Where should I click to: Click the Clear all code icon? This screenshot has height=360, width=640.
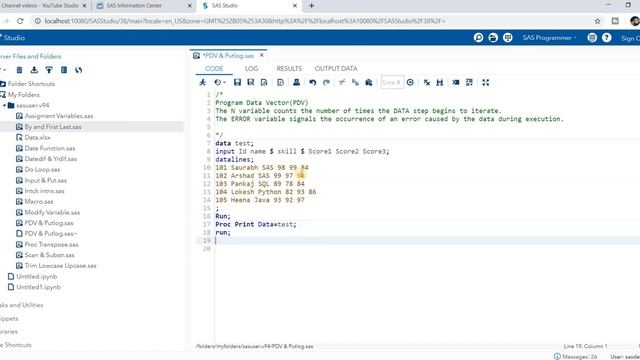[427, 82]
